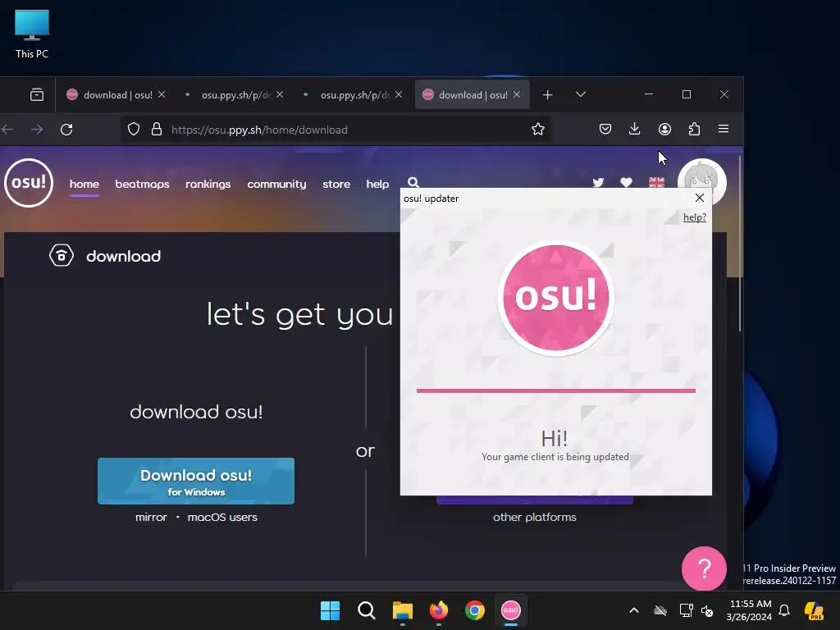Open the mirror download link
The image size is (840, 630).
[151, 517]
